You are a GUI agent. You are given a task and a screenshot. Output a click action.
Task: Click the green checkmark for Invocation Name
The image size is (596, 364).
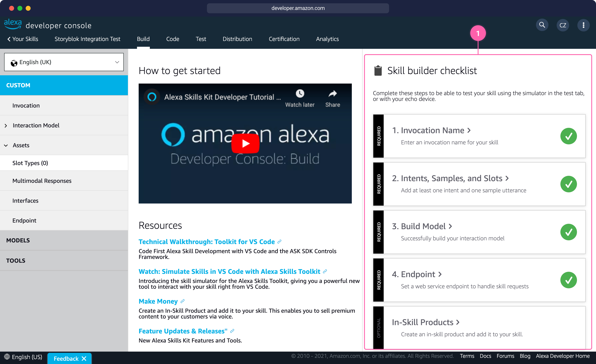[x=568, y=136]
